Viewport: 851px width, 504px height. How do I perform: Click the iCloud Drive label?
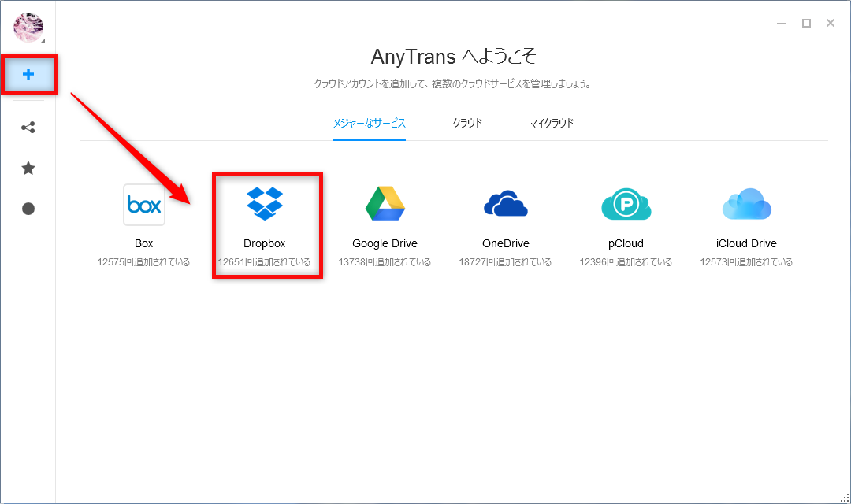pos(746,243)
